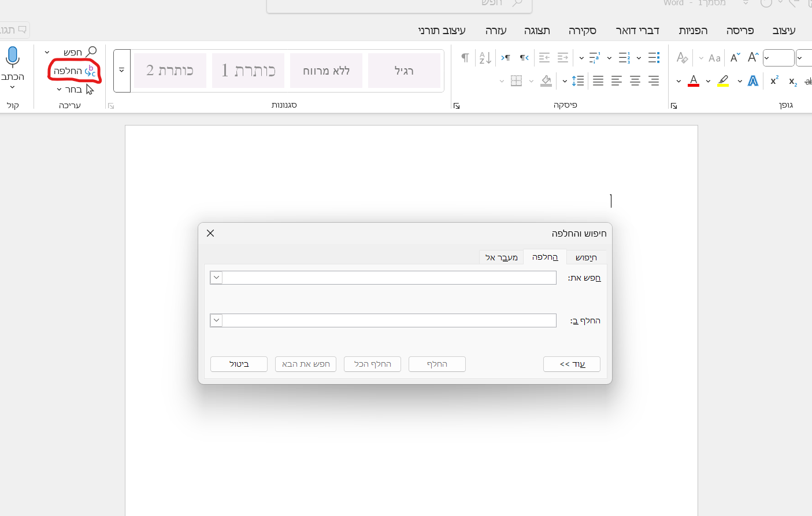Open the חפש את field dropdown arrow
The width and height of the screenshot is (812, 516).
(216, 278)
